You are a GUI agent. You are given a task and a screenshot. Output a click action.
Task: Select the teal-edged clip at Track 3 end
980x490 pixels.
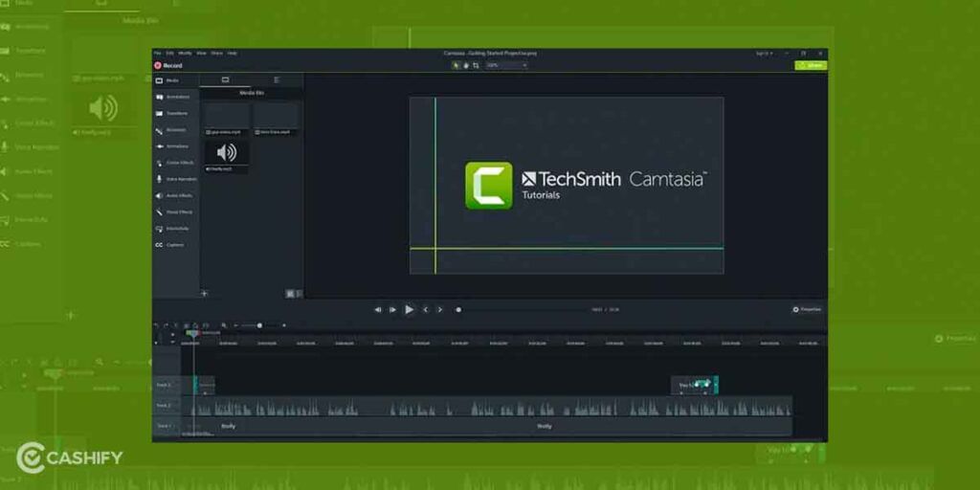pyautogui.click(x=695, y=385)
